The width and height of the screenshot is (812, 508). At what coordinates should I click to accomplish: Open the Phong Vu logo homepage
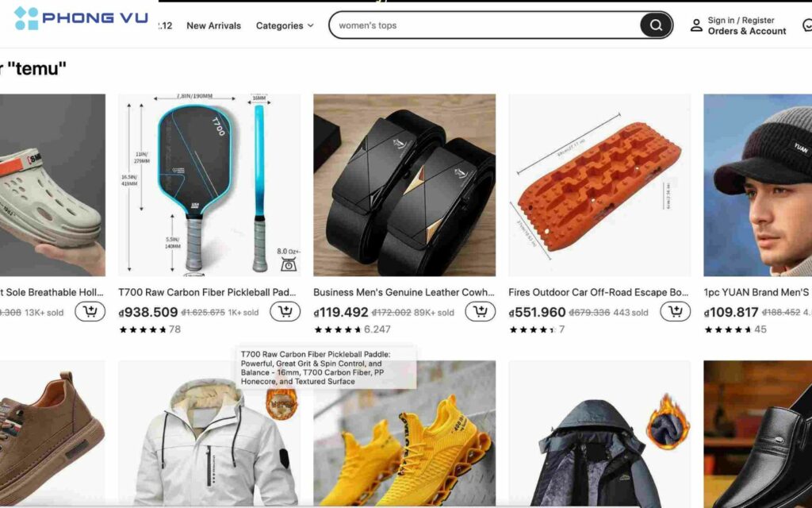pyautogui.click(x=81, y=18)
